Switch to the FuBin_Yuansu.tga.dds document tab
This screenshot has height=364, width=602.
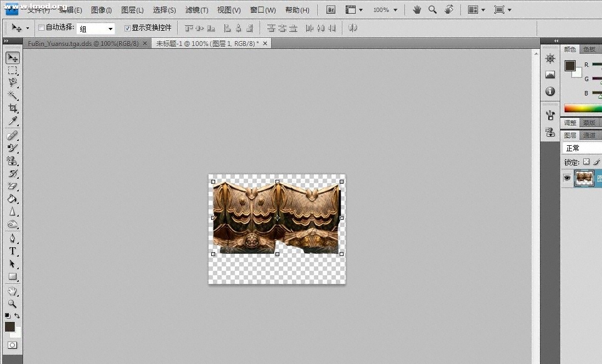point(83,43)
